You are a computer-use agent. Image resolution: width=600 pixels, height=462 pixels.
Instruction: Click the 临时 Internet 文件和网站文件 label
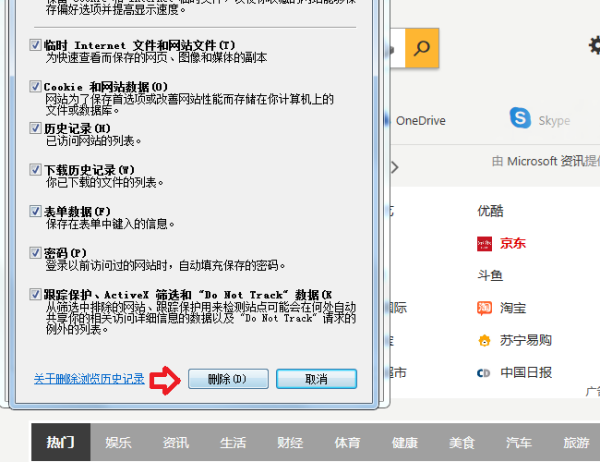pos(139,45)
